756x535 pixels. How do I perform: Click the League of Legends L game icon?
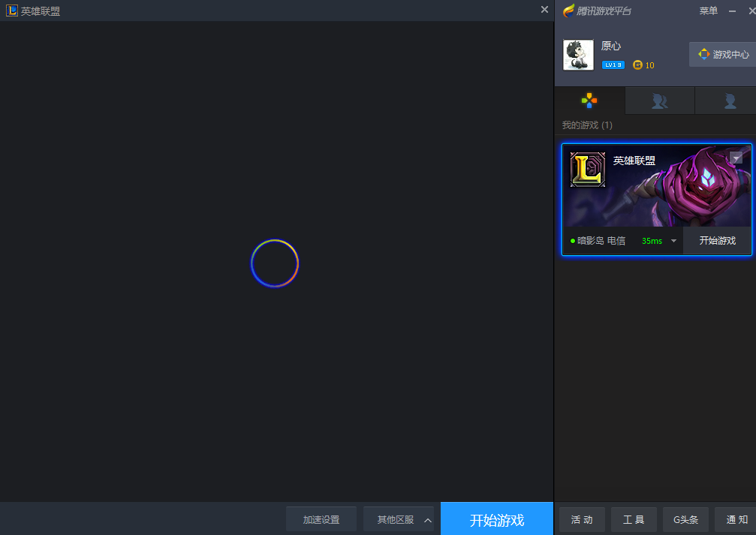[588, 169]
